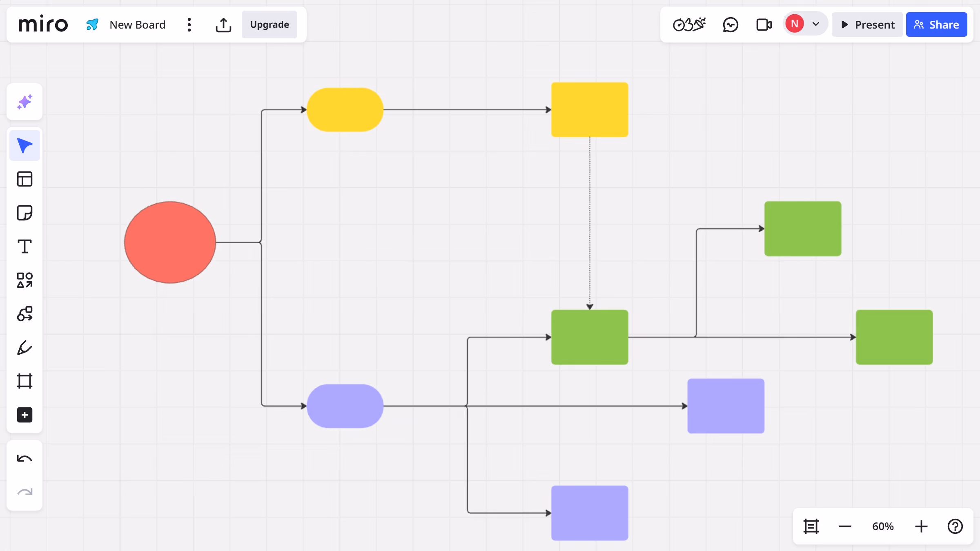Click the Redo arrow

click(x=24, y=492)
